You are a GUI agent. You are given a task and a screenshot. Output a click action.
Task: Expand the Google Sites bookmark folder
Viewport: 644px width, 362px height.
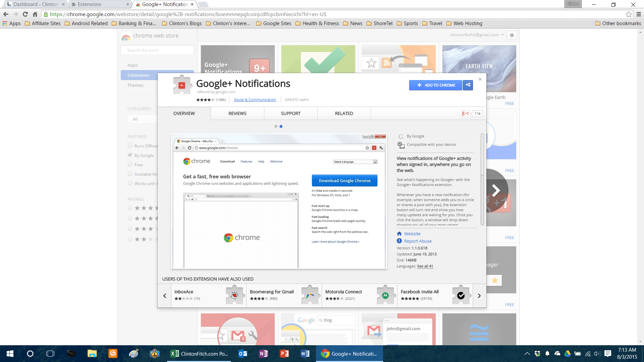pos(273,23)
